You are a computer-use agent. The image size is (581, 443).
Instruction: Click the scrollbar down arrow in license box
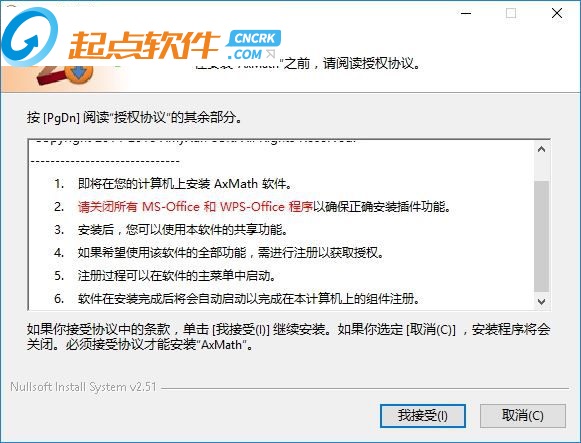541,302
